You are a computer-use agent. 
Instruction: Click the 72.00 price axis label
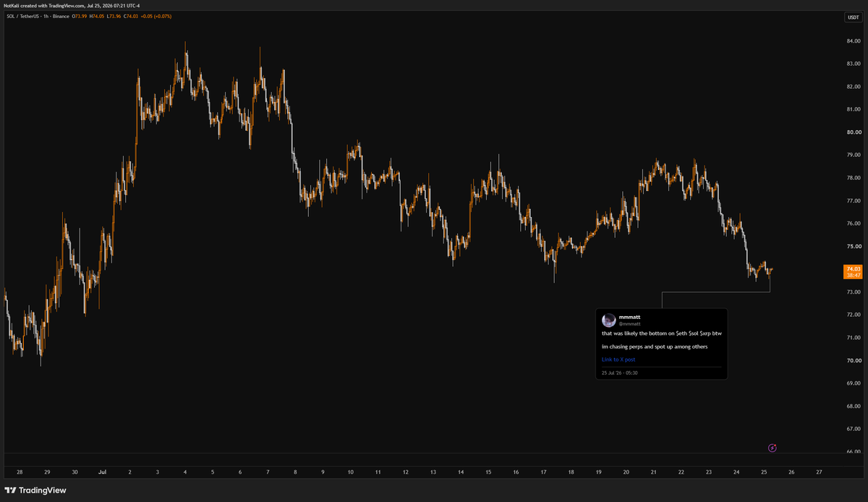[852, 315]
